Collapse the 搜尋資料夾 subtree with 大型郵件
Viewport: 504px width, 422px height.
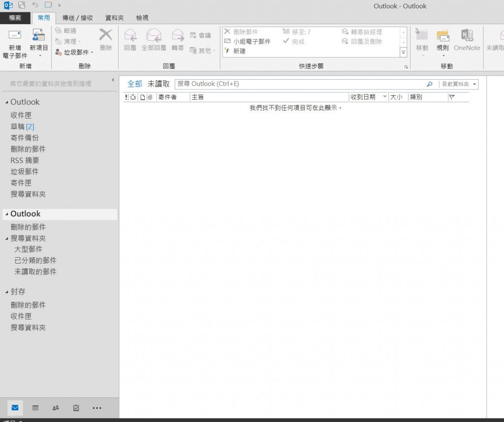(x=7, y=239)
